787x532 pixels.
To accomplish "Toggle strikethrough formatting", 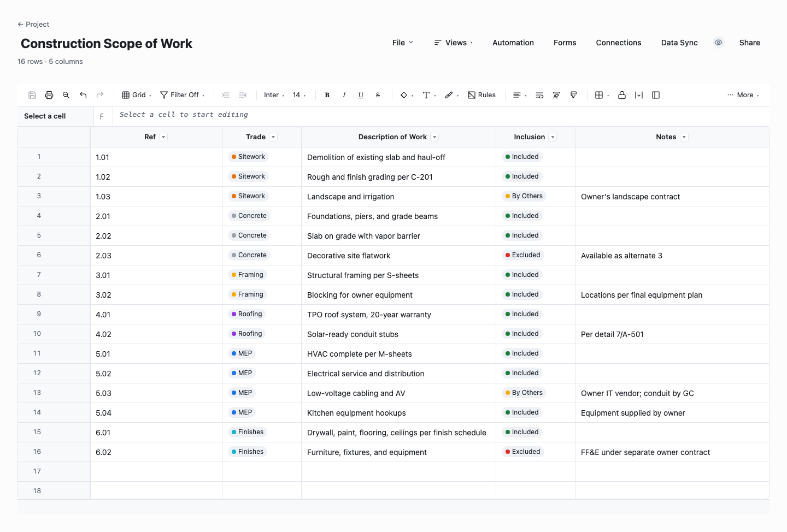I will (x=378, y=95).
